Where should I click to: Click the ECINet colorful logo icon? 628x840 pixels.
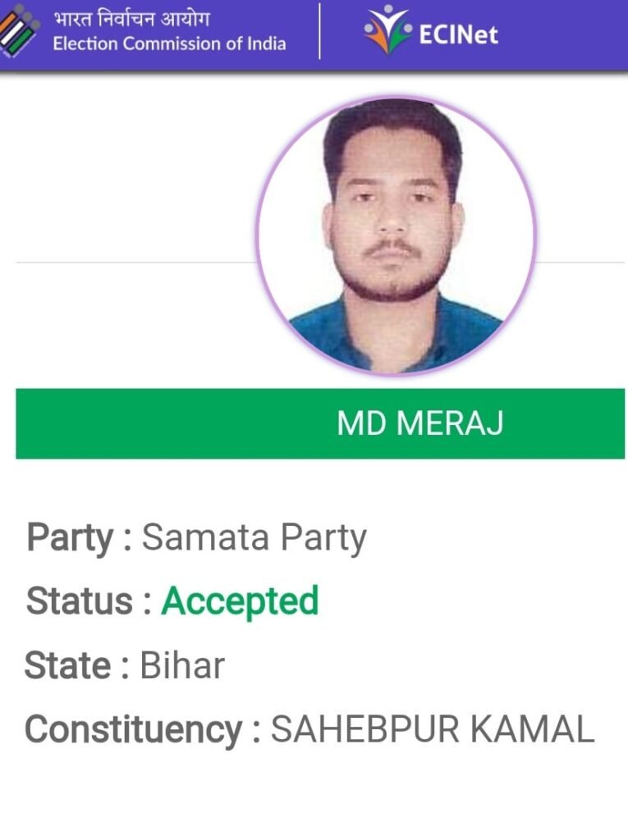pos(387,30)
